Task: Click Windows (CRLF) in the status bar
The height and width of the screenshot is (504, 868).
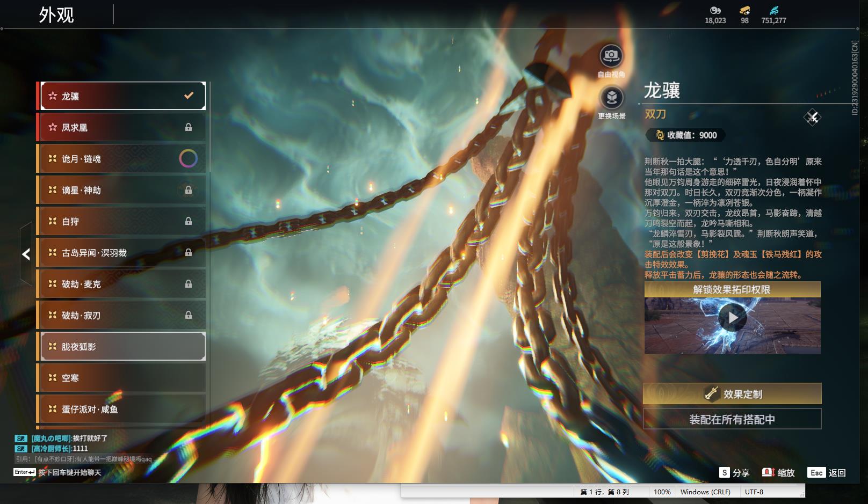Action: pyautogui.click(x=705, y=492)
